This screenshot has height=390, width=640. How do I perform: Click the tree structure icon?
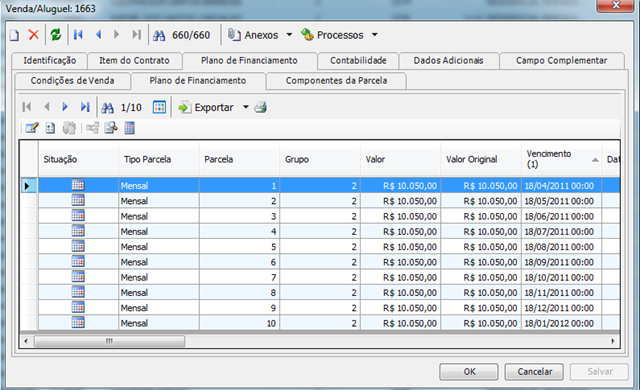click(92, 128)
